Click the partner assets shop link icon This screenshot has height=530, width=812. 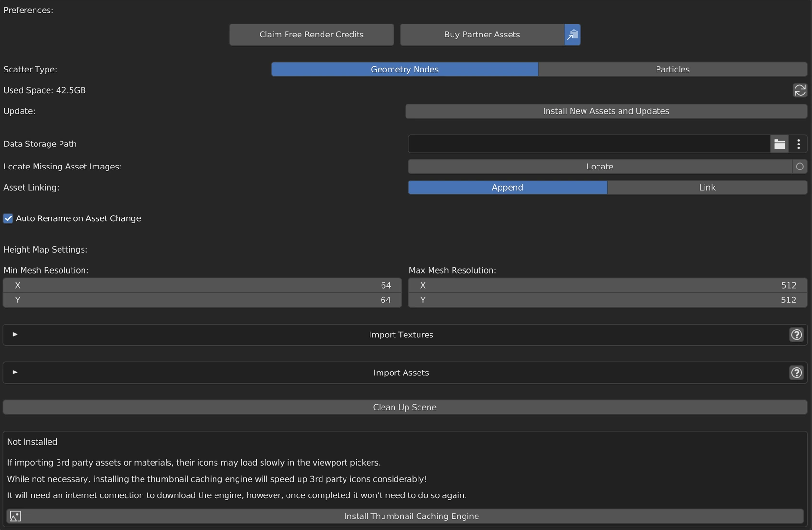pyautogui.click(x=572, y=35)
